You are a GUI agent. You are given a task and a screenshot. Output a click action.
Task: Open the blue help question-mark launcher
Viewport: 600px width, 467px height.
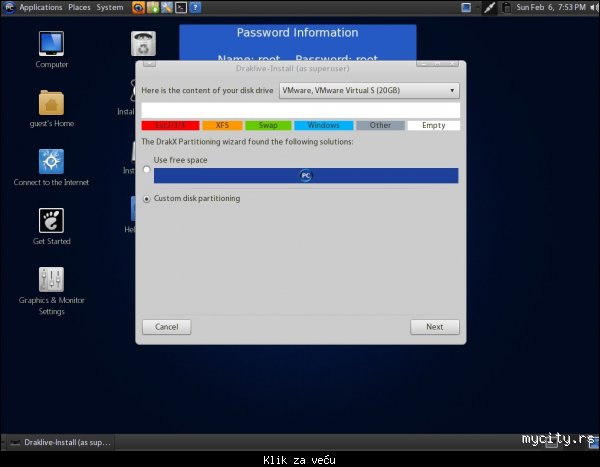(195, 7)
